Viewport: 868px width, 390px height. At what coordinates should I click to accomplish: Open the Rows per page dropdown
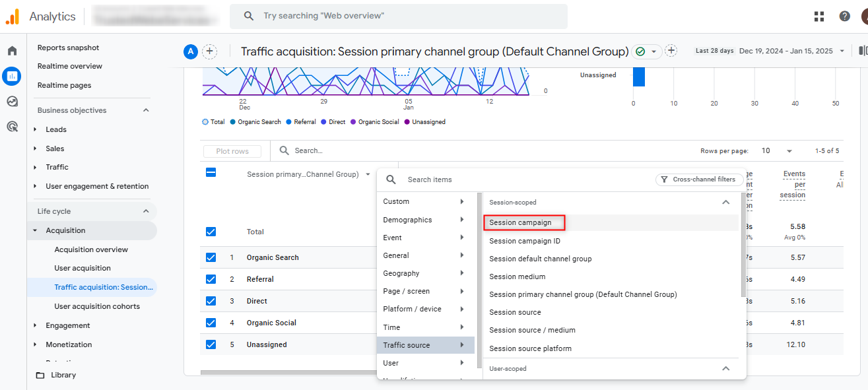(x=777, y=151)
